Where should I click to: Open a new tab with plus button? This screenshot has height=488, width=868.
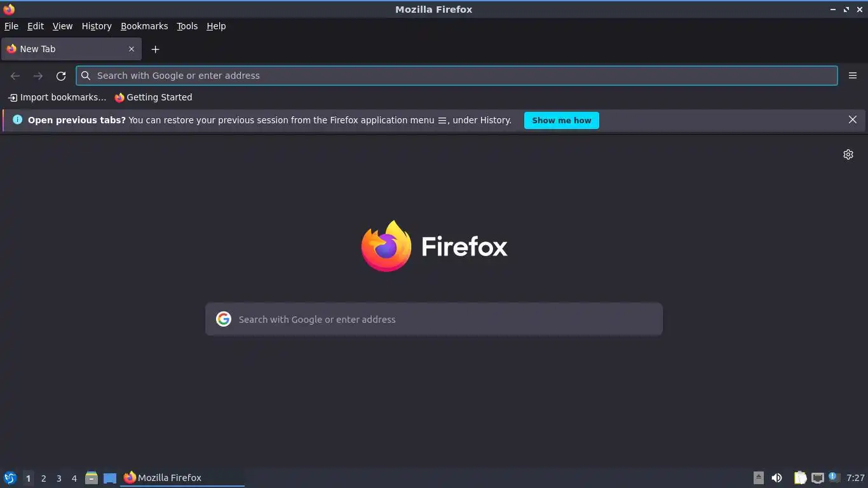point(155,49)
